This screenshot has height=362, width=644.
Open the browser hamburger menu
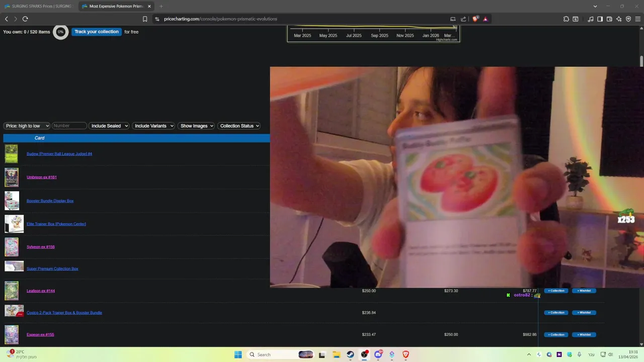[x=638, y=19]
